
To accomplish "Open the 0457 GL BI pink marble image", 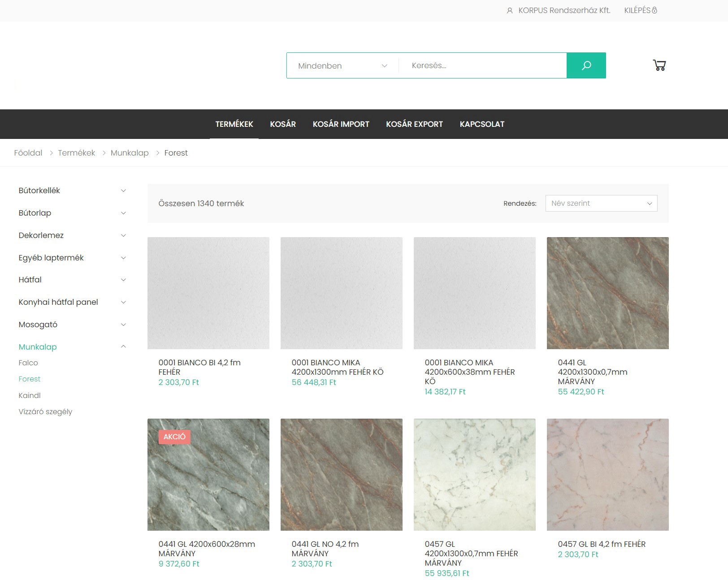I will tap(607, 474).
